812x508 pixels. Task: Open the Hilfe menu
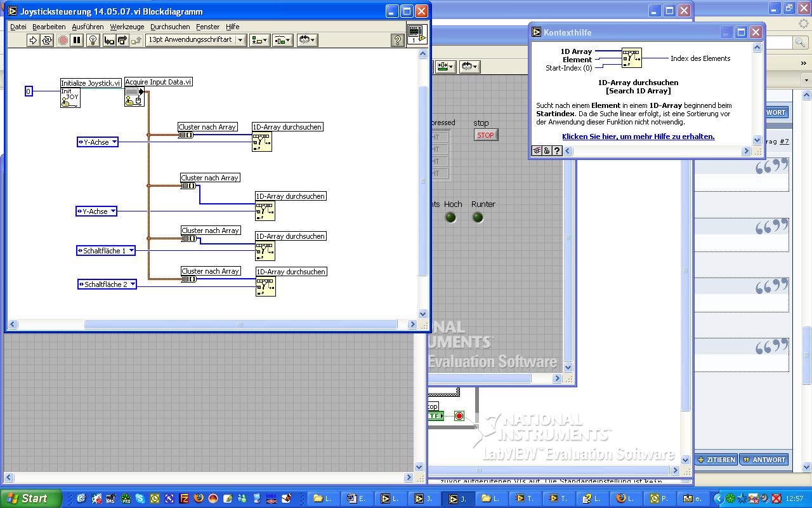(233, 27)
